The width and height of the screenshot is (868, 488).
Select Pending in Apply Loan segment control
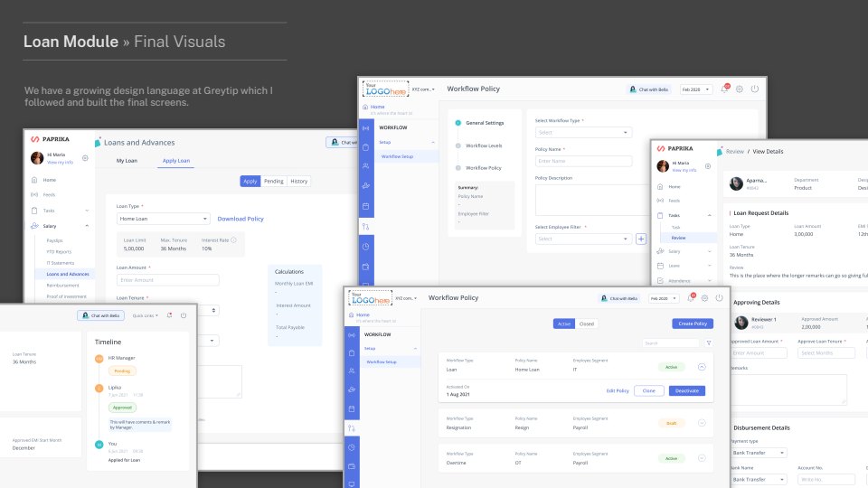pyautogui.click(x=274, y=181)
